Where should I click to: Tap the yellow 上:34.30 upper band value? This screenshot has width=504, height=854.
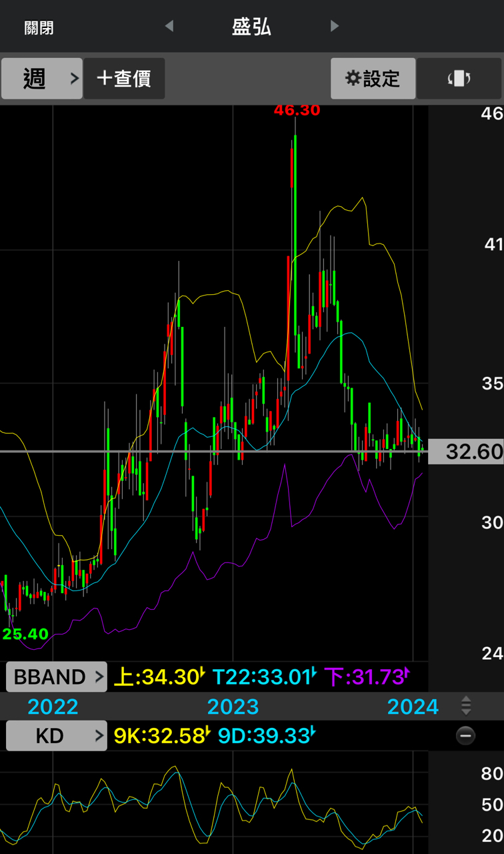(x=159, y=677)
